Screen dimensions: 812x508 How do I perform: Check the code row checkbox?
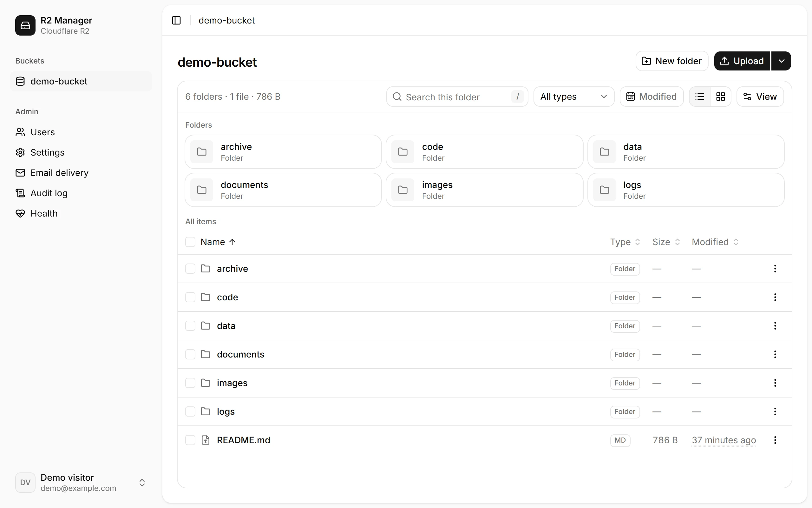tap(190, 297)
